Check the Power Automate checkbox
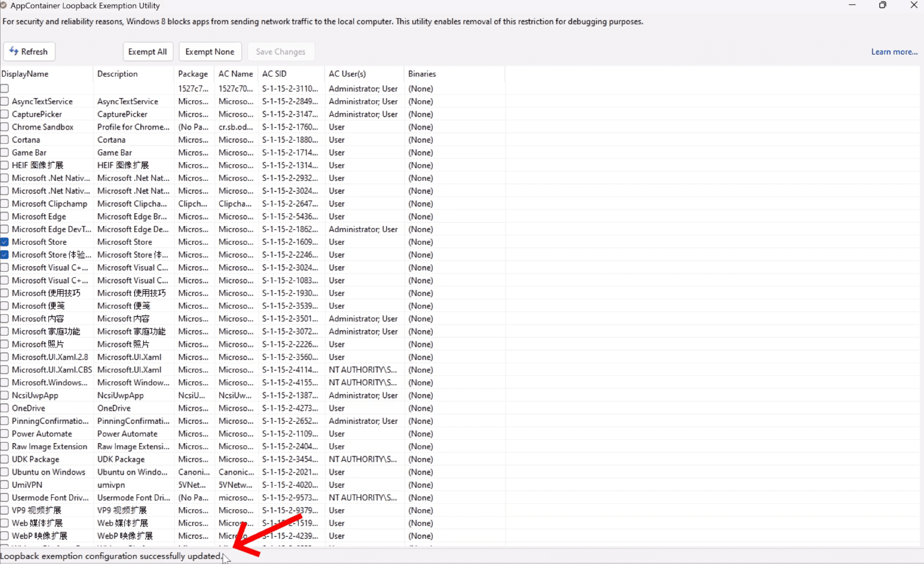The height and width of the screenshot is (564, 924). pyautogui.click(x=4, y=434)
